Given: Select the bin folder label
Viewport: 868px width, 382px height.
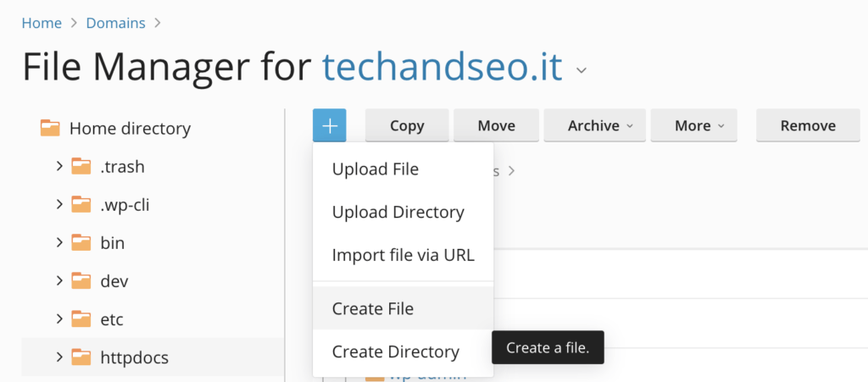Looking at the screenshot, I should click(113, 243).
